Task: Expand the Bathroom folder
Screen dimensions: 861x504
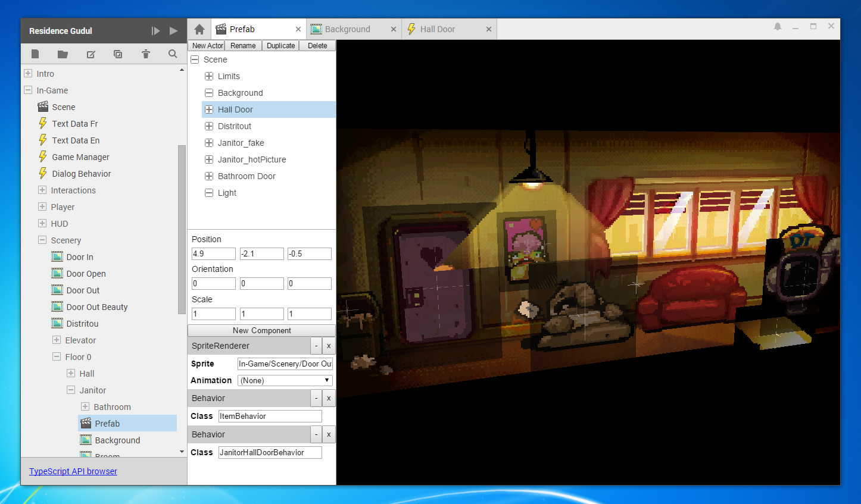Action: [85, 407]
